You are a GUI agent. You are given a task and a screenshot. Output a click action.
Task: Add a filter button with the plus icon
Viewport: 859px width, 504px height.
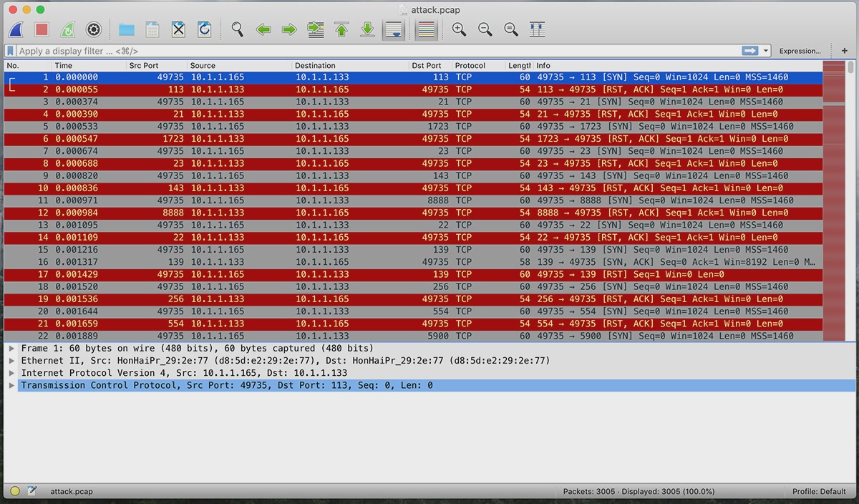point(845,51)
